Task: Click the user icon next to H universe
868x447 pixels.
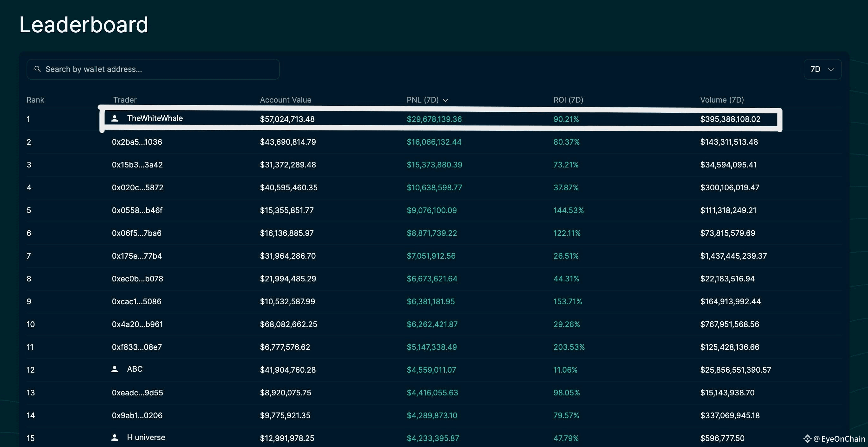Action: (115, 437)
